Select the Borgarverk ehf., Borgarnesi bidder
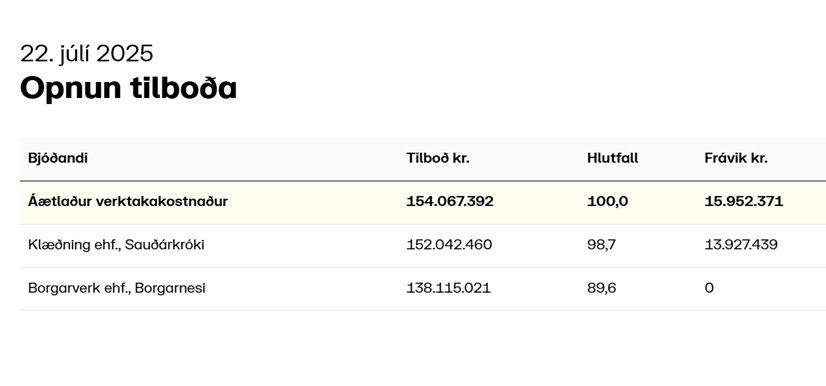The image size is (826, 386). [117, 288]
